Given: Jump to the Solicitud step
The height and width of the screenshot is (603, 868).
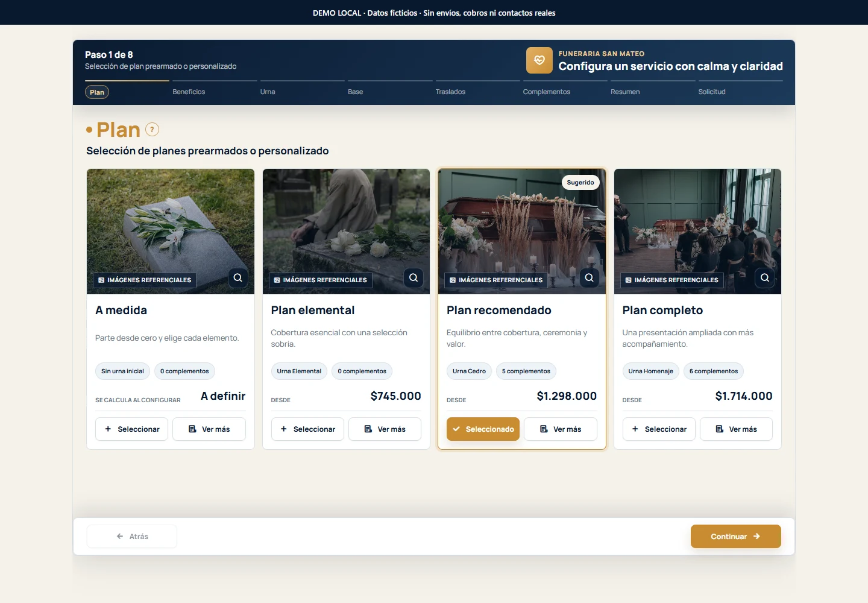Looking at the screenshot, I should coord(712,92).
